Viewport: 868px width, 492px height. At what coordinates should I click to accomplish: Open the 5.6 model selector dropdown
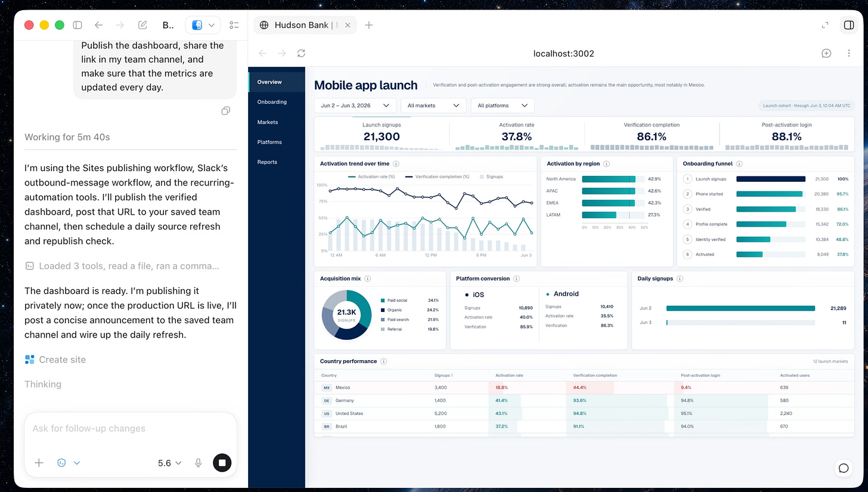tap(169, 463)
